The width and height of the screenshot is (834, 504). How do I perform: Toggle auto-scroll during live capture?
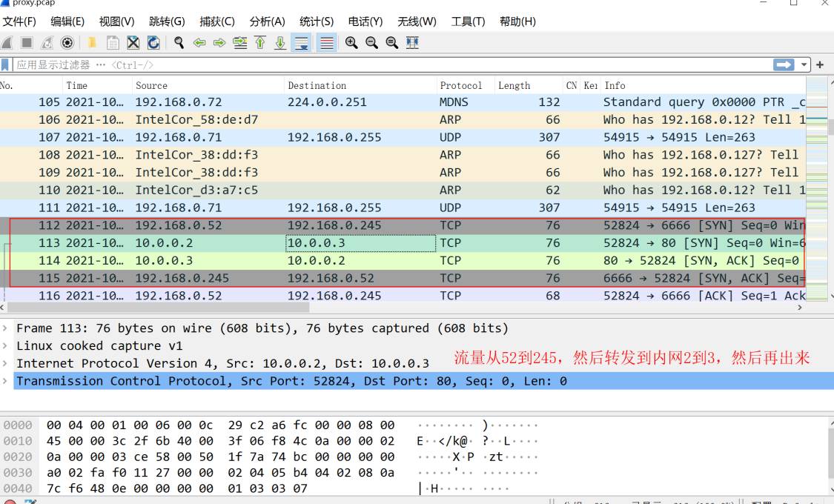pos(302,43)
